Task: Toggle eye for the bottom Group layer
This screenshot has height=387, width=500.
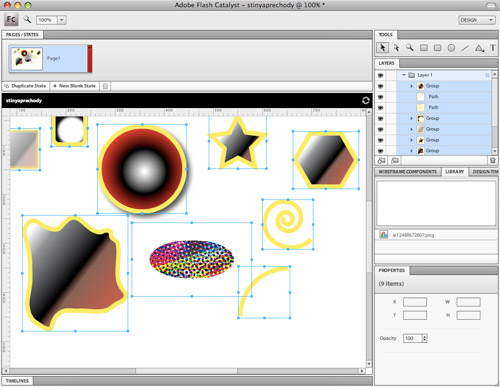Action: click(381, 151)
